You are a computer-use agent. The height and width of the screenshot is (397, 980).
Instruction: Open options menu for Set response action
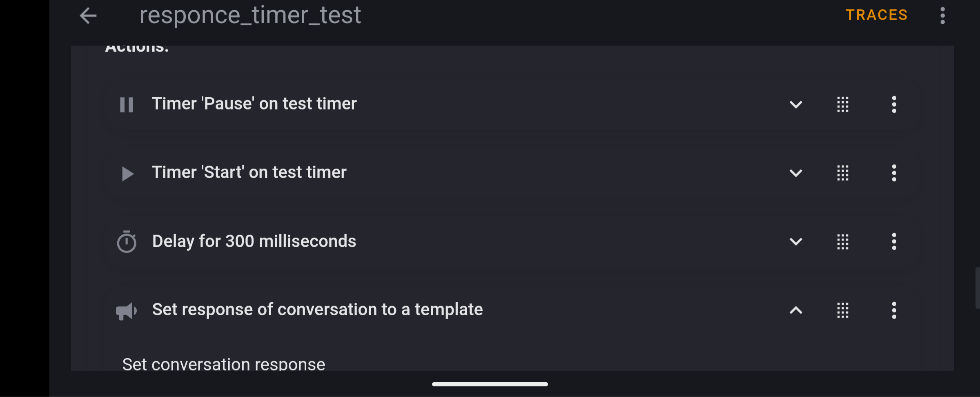pyautogui.click(x=894, y=310)
